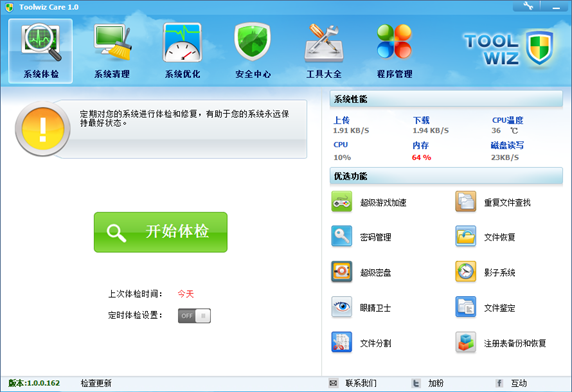
Task: Open the 系统清理 cleanup icon
Action: click(112, 42)
